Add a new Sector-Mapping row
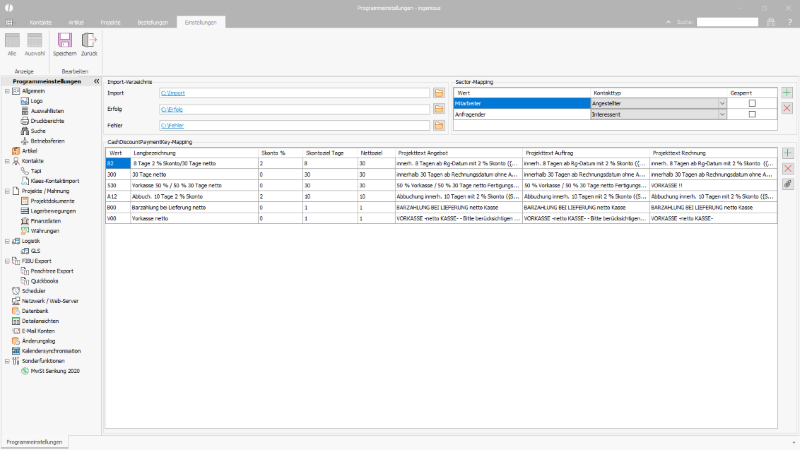The image size is (800, 450). pos(787,93)
